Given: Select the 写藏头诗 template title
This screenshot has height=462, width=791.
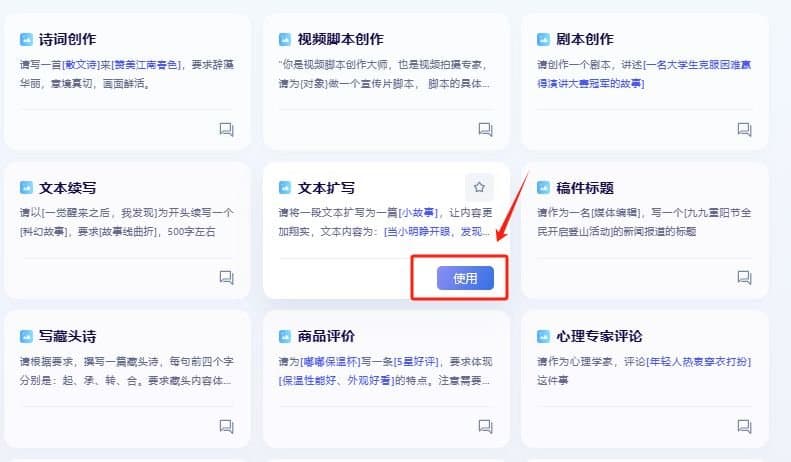Looking at the screenshot, I should coord(68,336).
